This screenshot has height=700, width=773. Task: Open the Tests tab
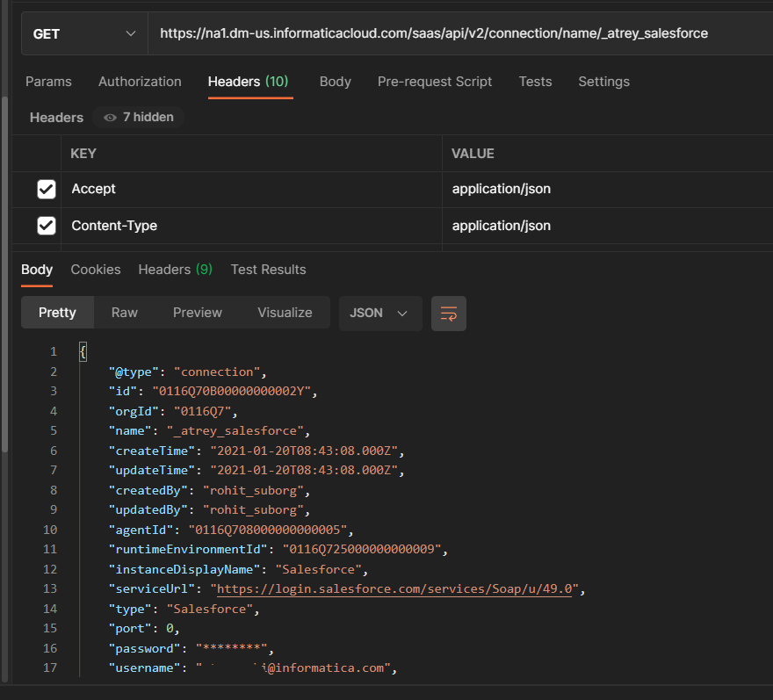click(x=535, y=82)
